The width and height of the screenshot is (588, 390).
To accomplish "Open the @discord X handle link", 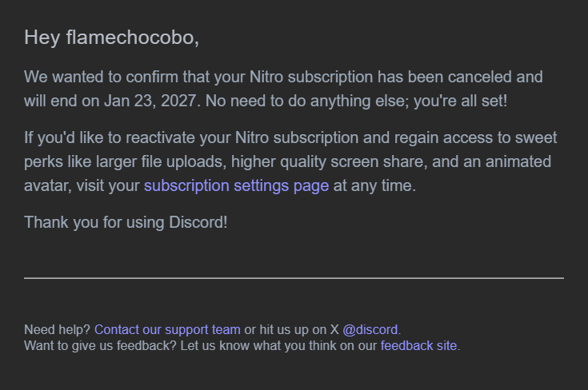I will (x=370, y=329).
